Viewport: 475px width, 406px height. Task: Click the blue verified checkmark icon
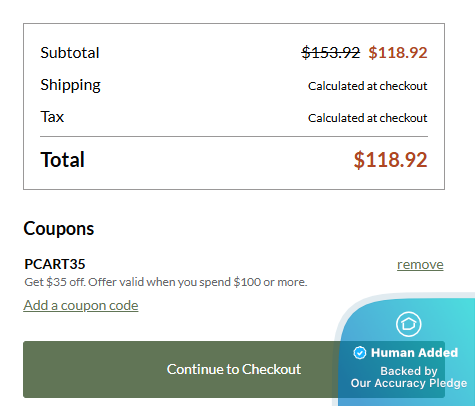[360, 353]
